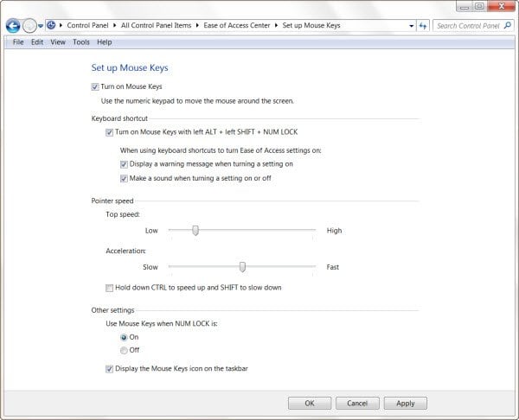Toggle Make a sound when turning setting on
519x420 pixels.
click(x=124, y=179)
